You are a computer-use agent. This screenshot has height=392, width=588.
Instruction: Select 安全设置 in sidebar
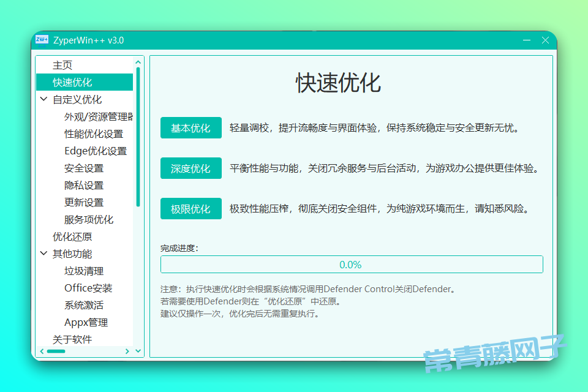tap(84, 168)
